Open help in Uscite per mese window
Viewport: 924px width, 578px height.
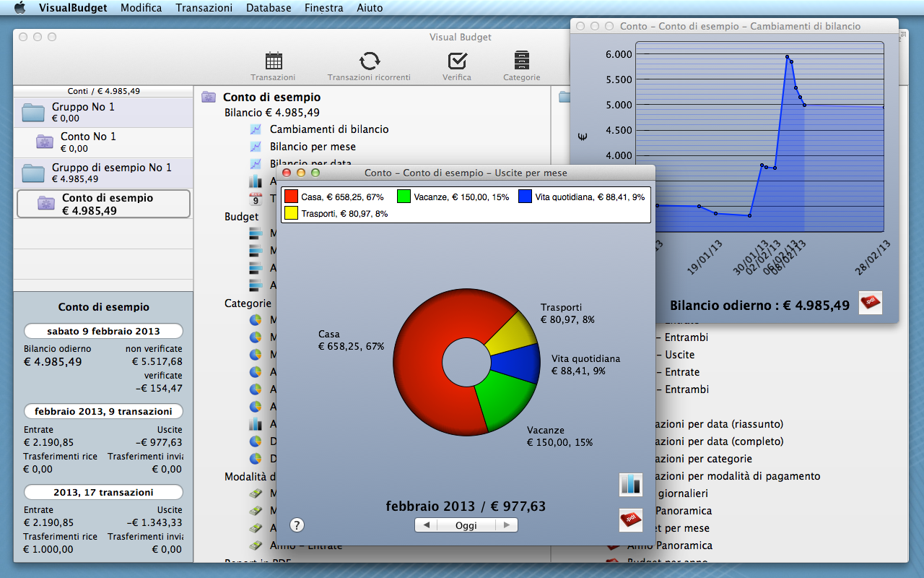297,525
